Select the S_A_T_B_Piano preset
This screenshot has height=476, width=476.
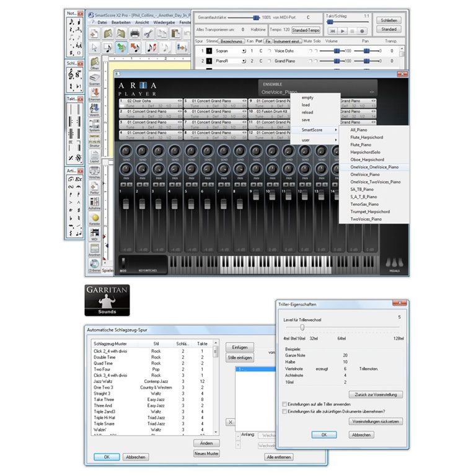click(x=363, y=196)
